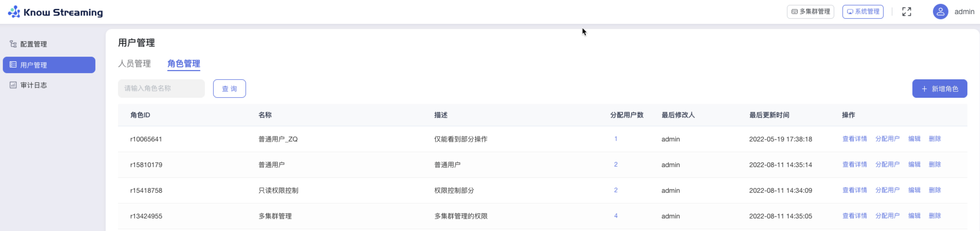Click the Know Streaming logo icon
The width and height of the screenshot is (980, 231).
[14, 11]
